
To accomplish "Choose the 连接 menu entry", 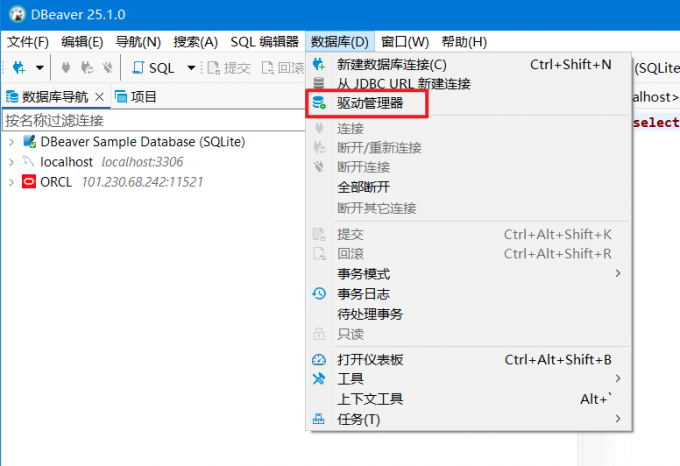I will tap(469, 128).
